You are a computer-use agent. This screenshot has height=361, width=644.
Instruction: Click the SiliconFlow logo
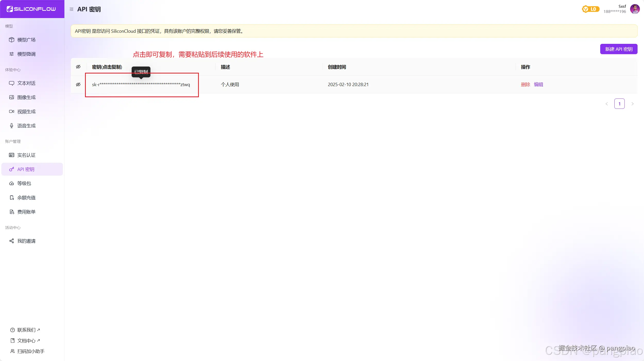click(x=31, y=9)
